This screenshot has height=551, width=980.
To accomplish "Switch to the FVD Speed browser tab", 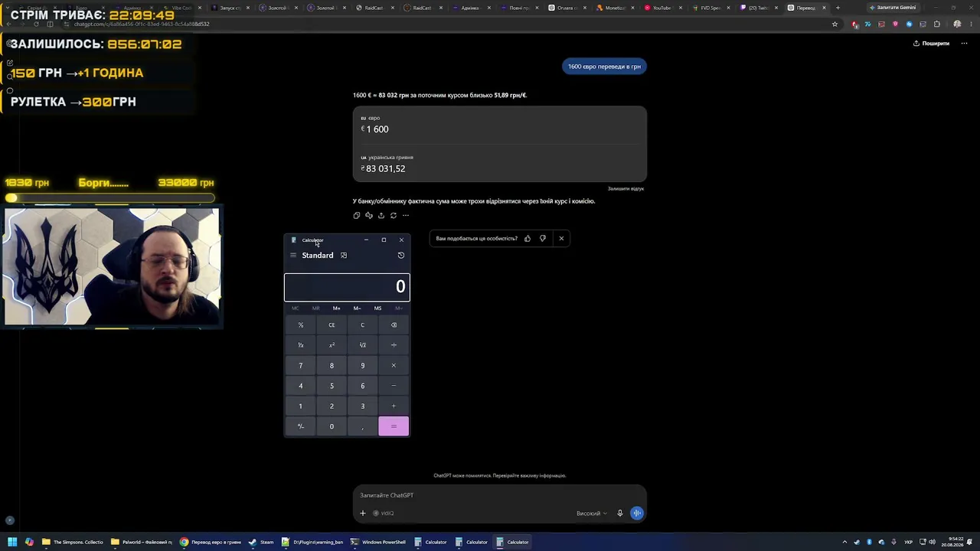I will coord(710,8).
